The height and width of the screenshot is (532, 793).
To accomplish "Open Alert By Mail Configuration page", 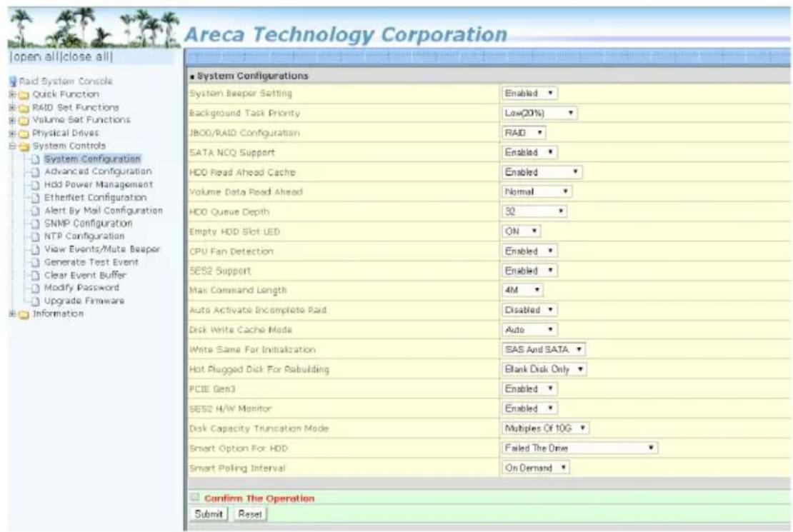I will 103,211.
